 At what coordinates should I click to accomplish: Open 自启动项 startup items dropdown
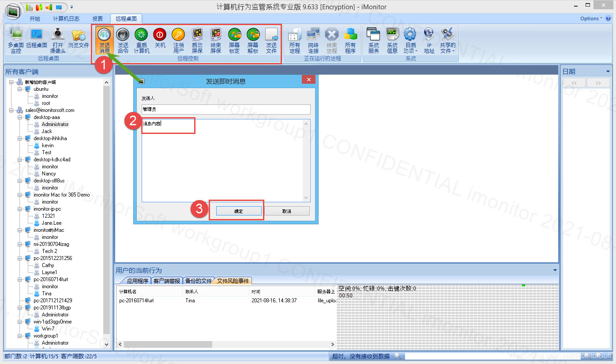(x=410, y=41)
